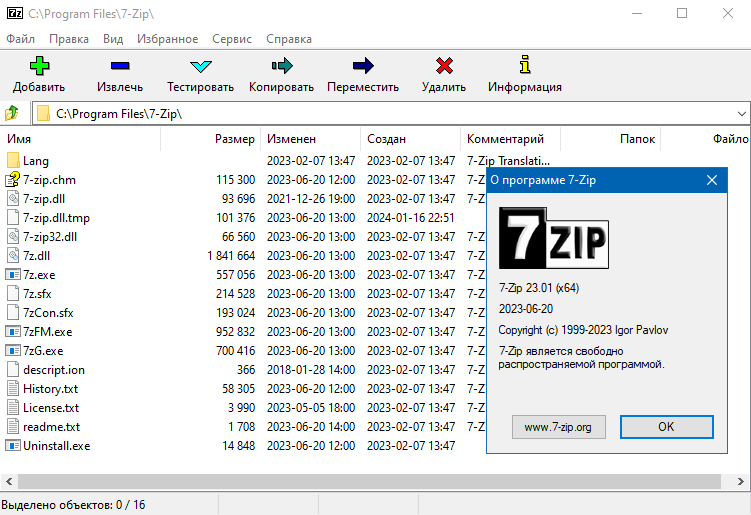Screen dimensions: 751x515
Task: Click OK in the about dialog
Action: pos(666,427)
